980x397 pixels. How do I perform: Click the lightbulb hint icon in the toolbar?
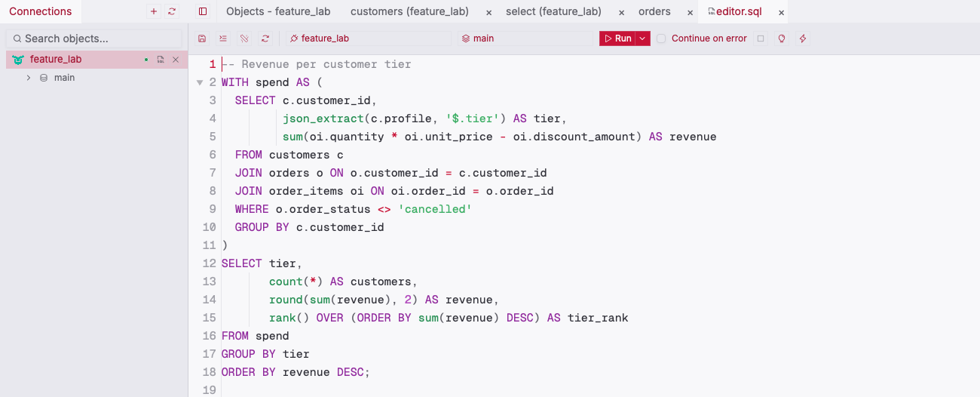[x=782, y=38]
